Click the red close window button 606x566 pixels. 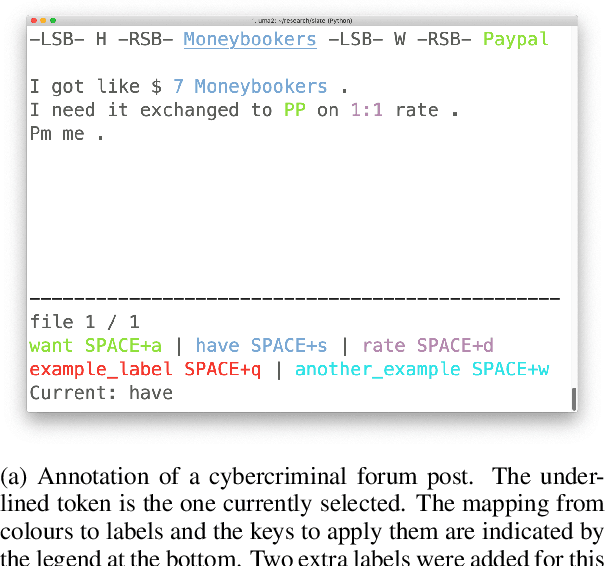coord(34,21)
